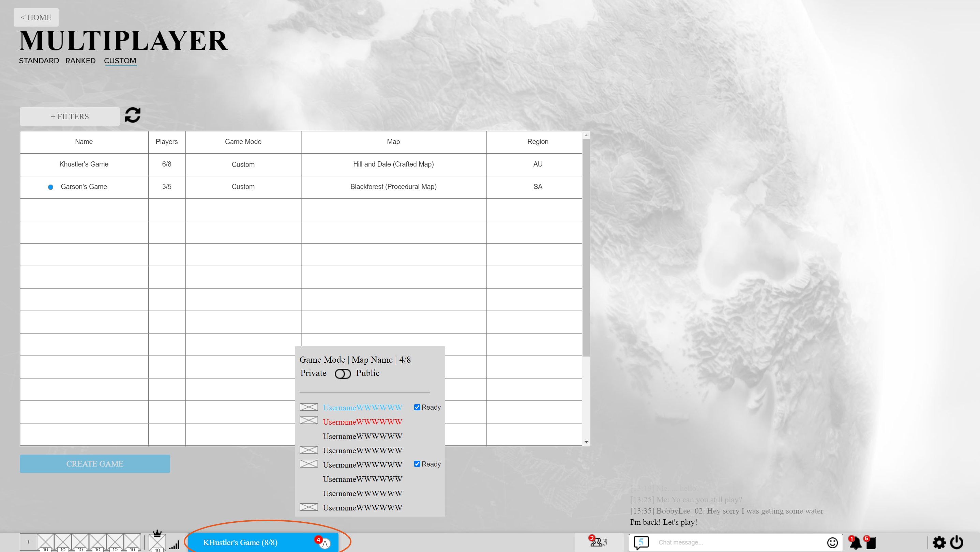Expand the chat bubble showing 5 messages
The width and height of the screenshot is (980, 552).
pos(641,542)
